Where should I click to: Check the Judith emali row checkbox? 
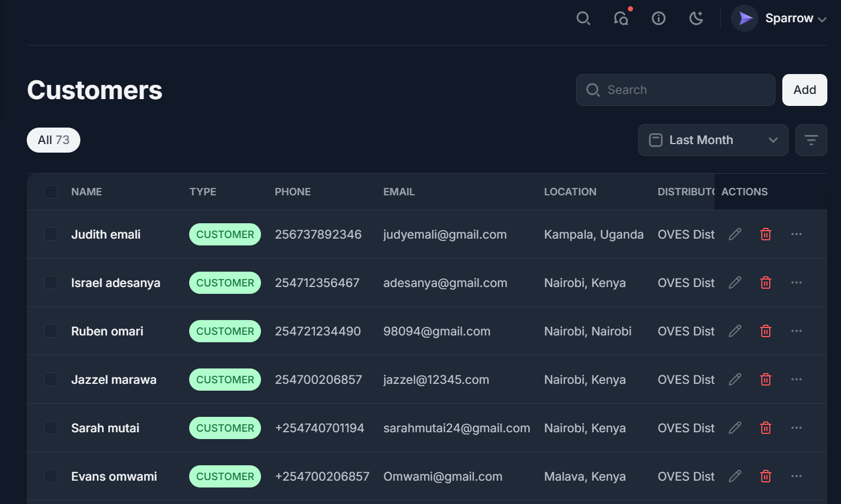51,234
